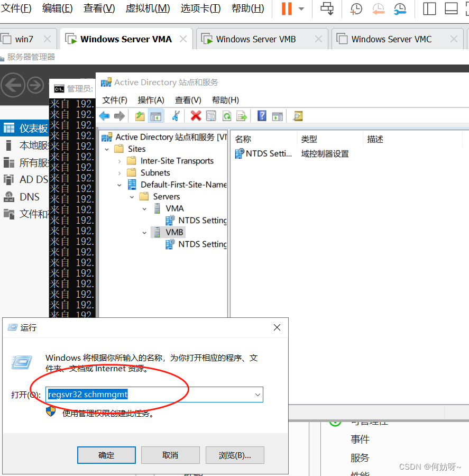Click the Cut scissors icon in toolbar
Viewport: 469px width, 476px height.
pos(176,116)
